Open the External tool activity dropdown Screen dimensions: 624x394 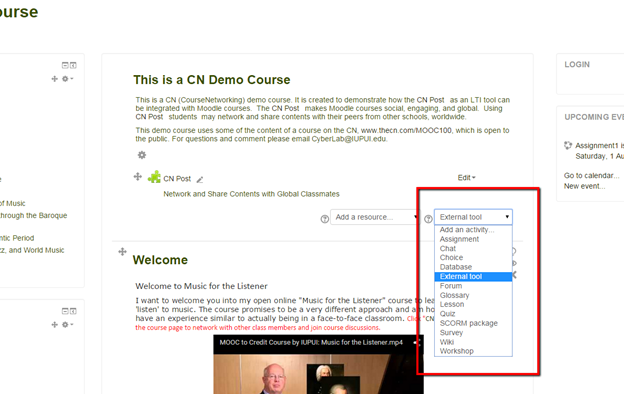click(473, 217)
